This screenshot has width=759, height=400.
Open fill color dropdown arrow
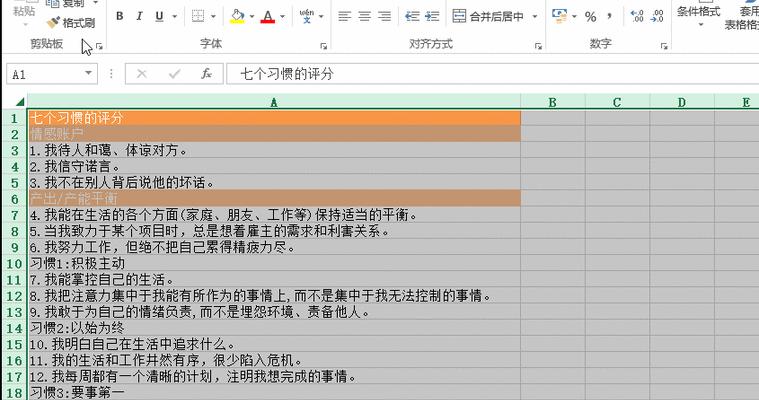click(252, 16)
